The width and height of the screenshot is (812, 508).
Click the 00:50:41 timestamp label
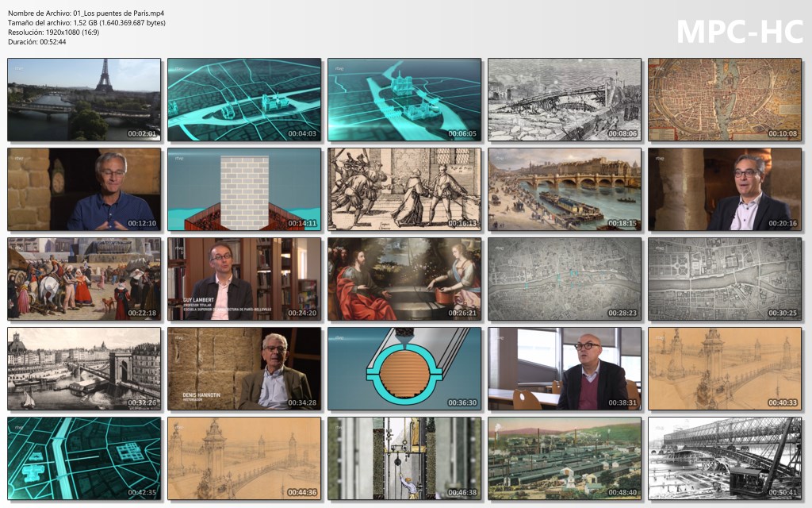783,492
